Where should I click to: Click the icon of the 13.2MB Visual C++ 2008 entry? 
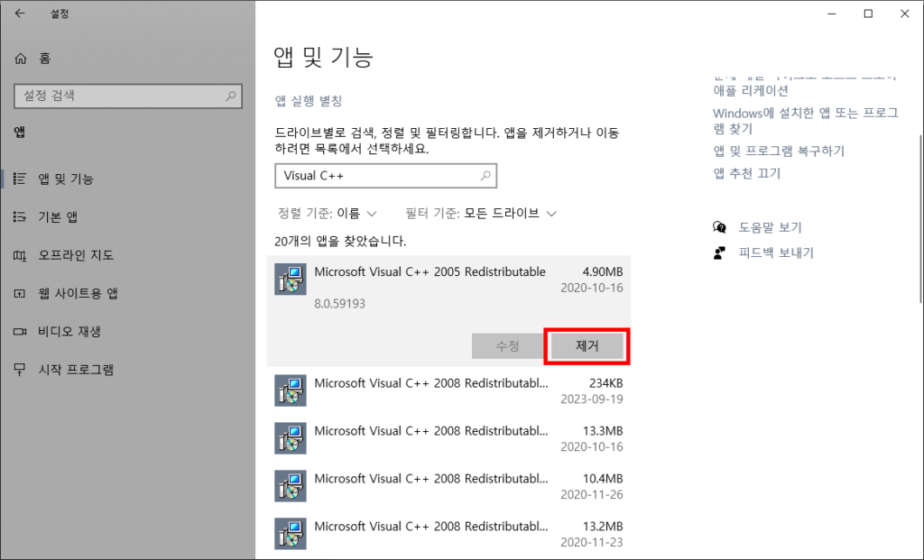tap(290, 534)
